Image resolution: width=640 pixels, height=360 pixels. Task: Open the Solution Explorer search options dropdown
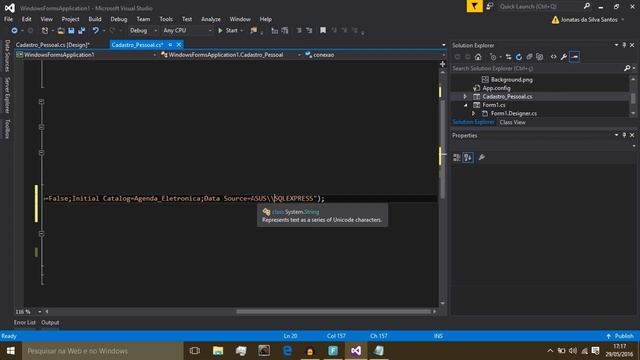[x=634, y=69]
